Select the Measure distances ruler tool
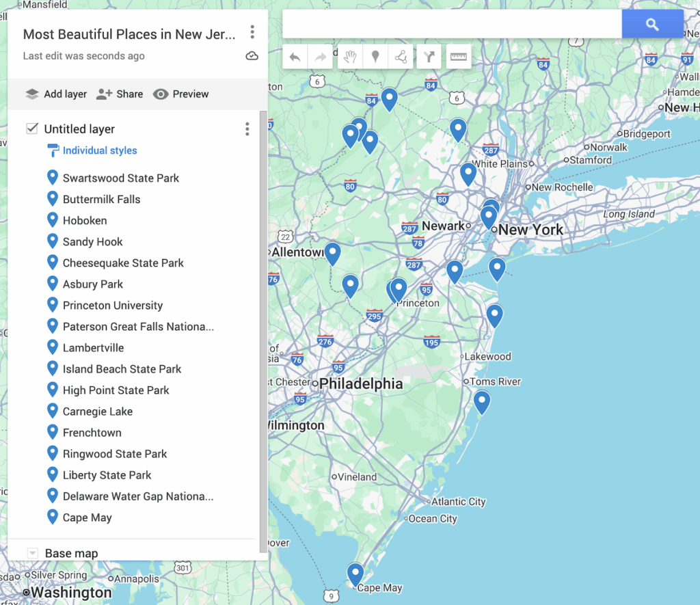 (x=459, y=57)
